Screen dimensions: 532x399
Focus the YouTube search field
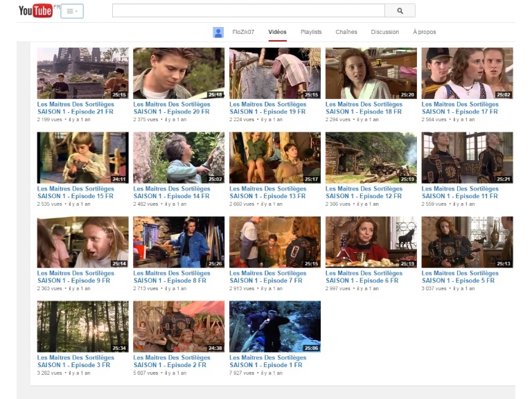click(x=249, y=11)
